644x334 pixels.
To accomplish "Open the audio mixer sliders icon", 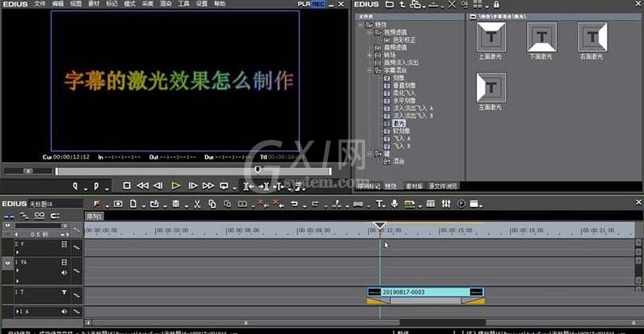I will pos(446,204).
